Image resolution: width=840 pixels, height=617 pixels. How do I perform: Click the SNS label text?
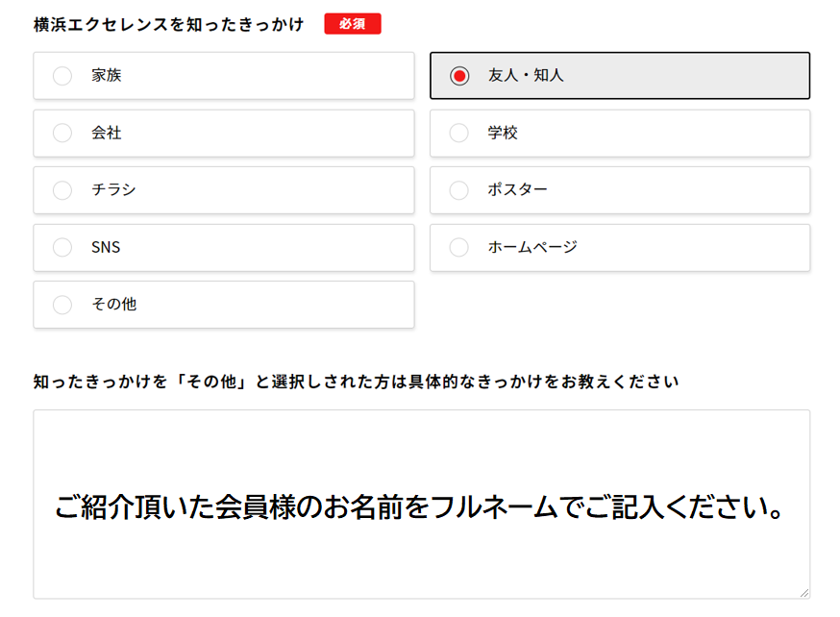[106, 248]
